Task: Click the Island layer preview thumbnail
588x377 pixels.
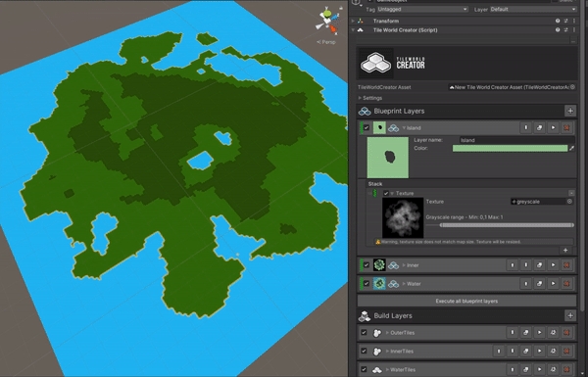Action: 387,158
